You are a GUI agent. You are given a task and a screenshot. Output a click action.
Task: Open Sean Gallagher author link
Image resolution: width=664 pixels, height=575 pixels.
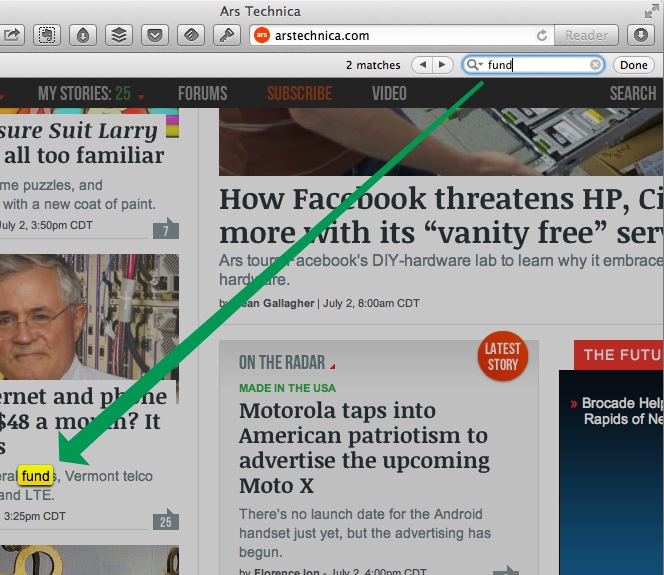(272, 303)
